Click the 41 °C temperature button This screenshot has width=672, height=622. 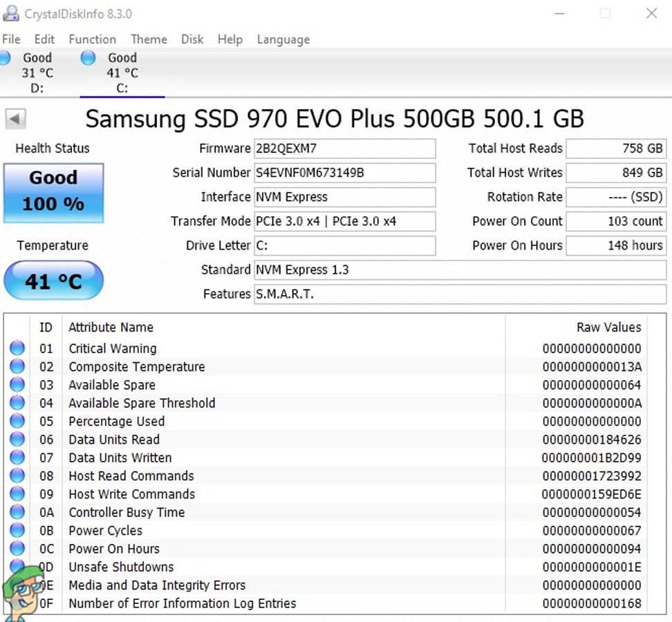pyautogui.click(x=53, y=281)
